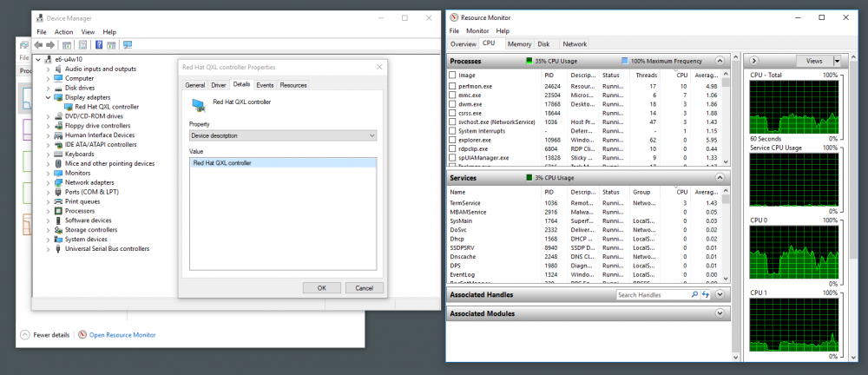
Task: Tick the mmc.exe process checkbox
Action: (x=453, y=95)
